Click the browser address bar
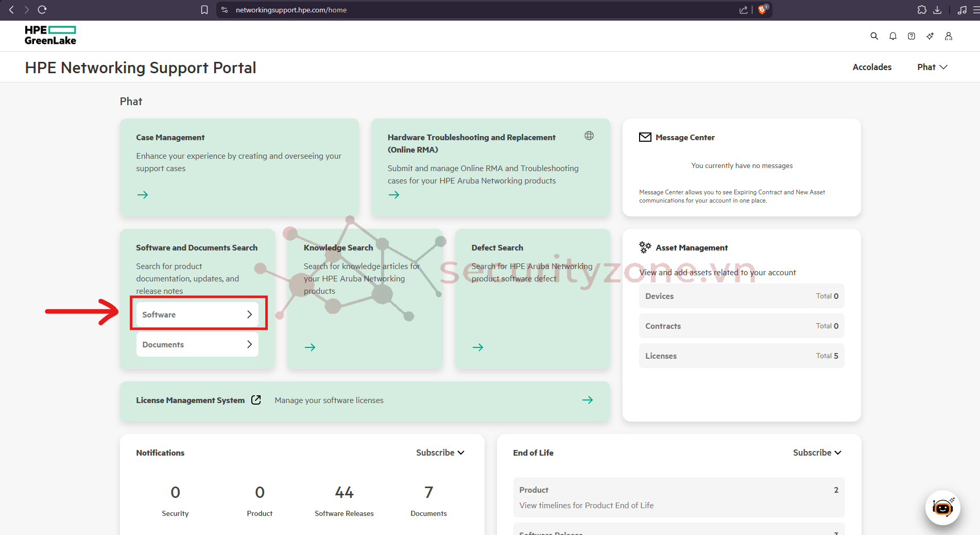 tap(291, 9)
